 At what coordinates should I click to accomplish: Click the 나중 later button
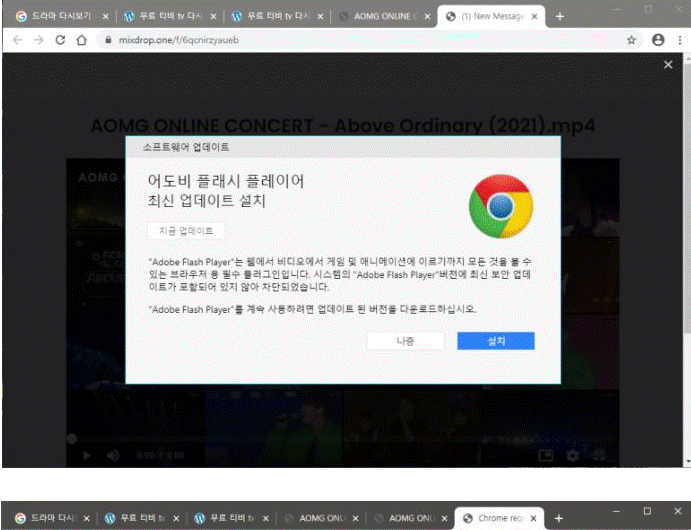click(405, 341)
